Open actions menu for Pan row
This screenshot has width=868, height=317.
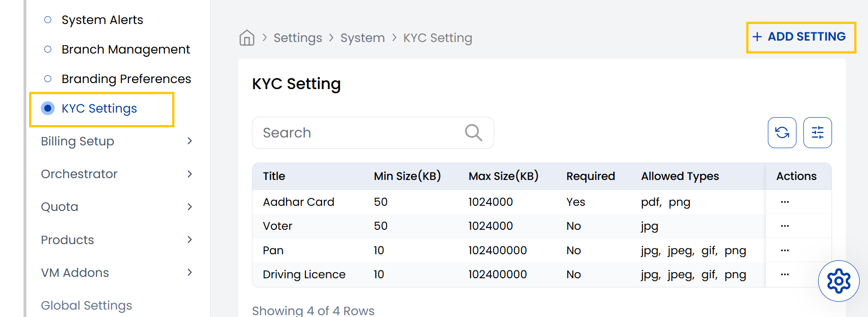click(x=785, y=251)
